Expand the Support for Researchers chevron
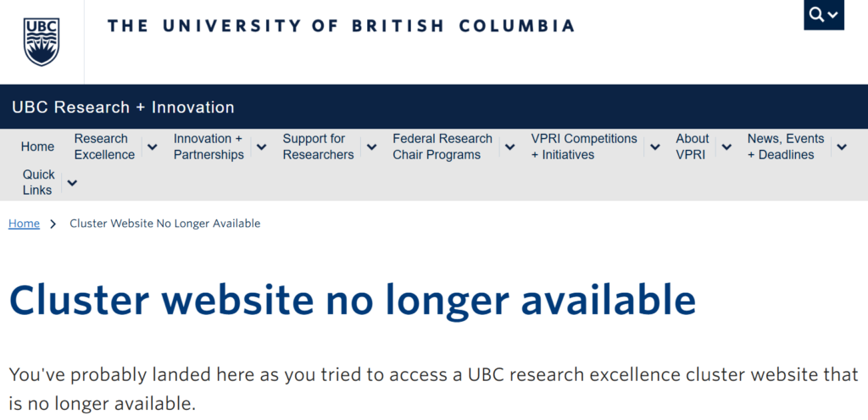868x420 pixels. pyautogui.click(x=371, y=146)
